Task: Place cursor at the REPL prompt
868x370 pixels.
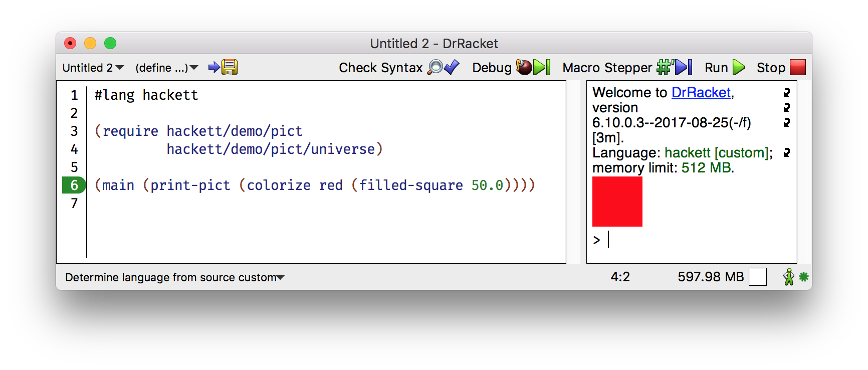Action: [609, 240]
